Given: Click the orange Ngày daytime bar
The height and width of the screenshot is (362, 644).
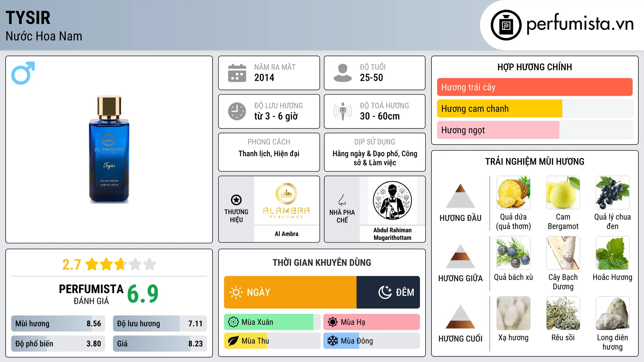Looking at the screenshot, I should pos(290,292).
